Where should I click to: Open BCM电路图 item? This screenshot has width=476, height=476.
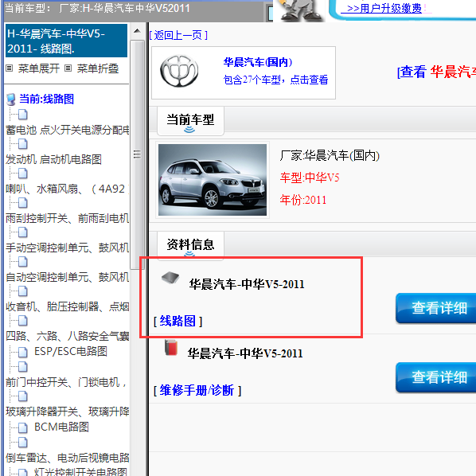point(61,427)
